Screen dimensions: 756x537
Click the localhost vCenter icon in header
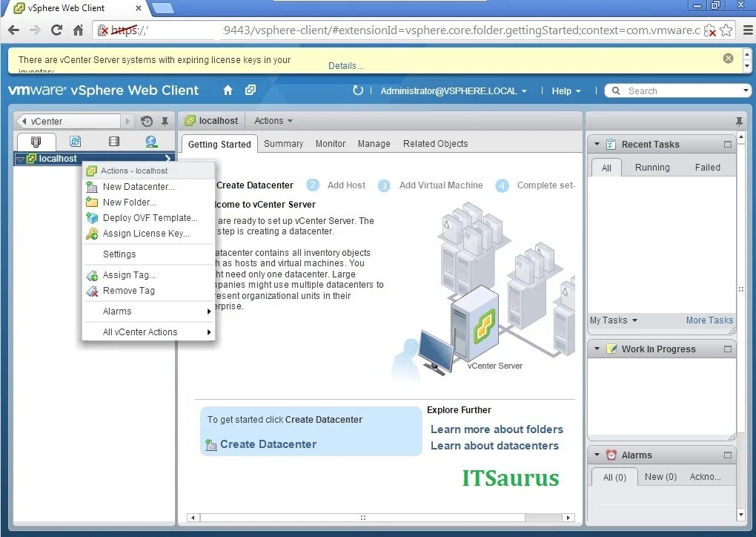coord(190,121)
